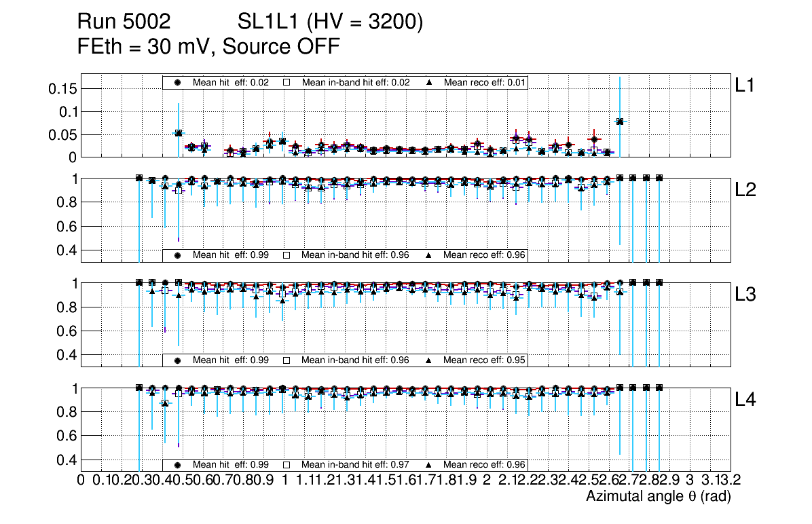812x524 pixels.
Task: Select the 'SL1L1 (HV = 3200)' heading
Action: [x=331, y=23]
